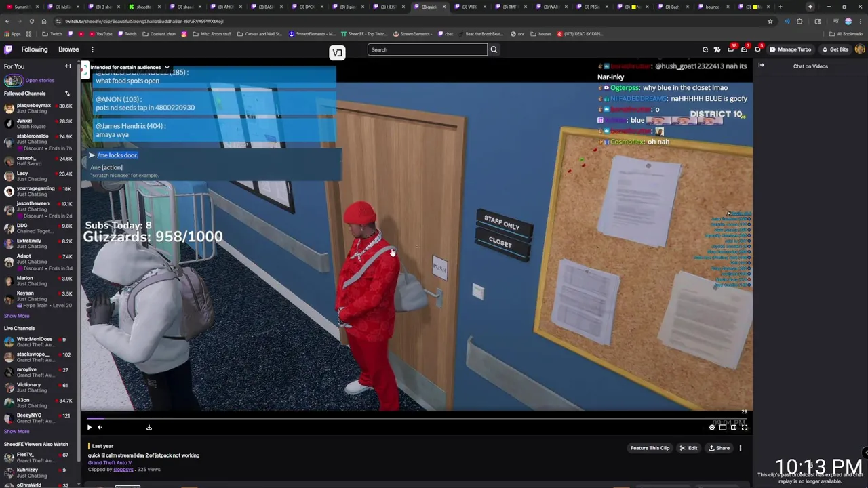Click Manage Turbo button
The width and height of the screenshot is (868, 488).
790,49
